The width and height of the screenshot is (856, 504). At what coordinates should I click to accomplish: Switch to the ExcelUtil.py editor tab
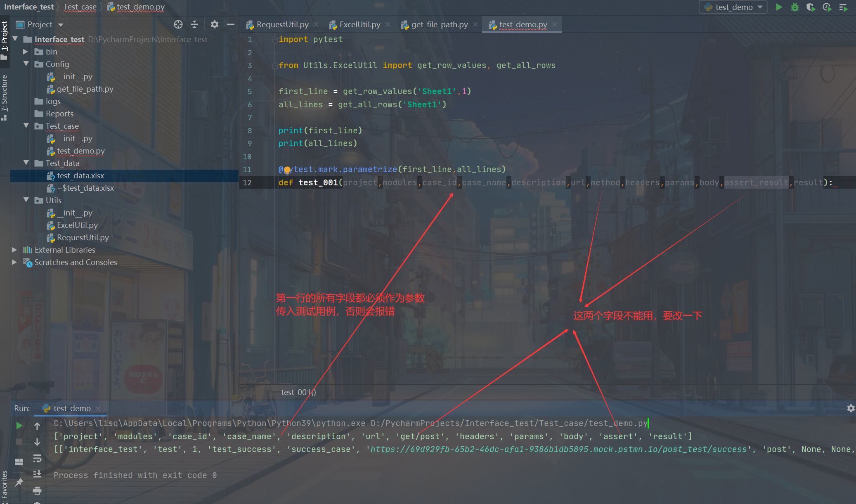point(359,25)
